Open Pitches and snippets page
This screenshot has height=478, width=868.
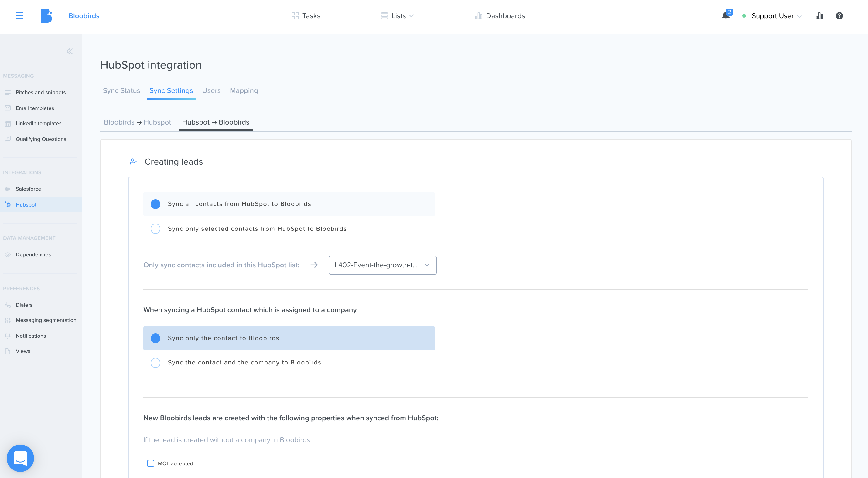(41, 92)
